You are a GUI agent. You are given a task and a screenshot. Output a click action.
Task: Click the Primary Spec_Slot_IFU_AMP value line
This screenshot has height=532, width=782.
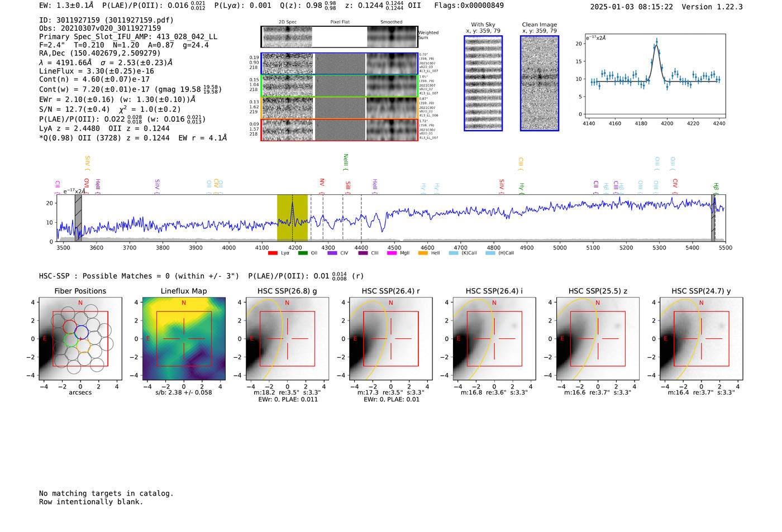(128, 36)
